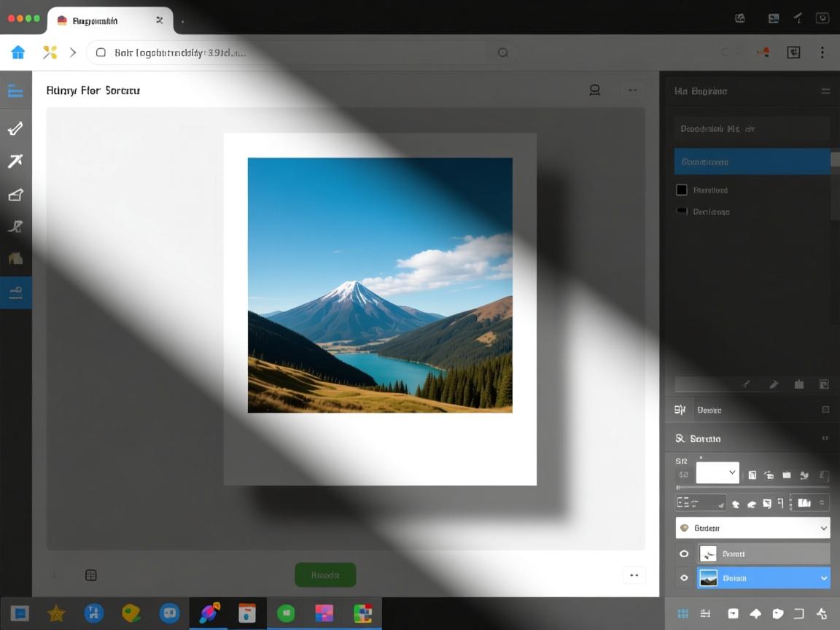Expand the wide blend mode dropdown
840x630 pixels.
pos(752,528)
